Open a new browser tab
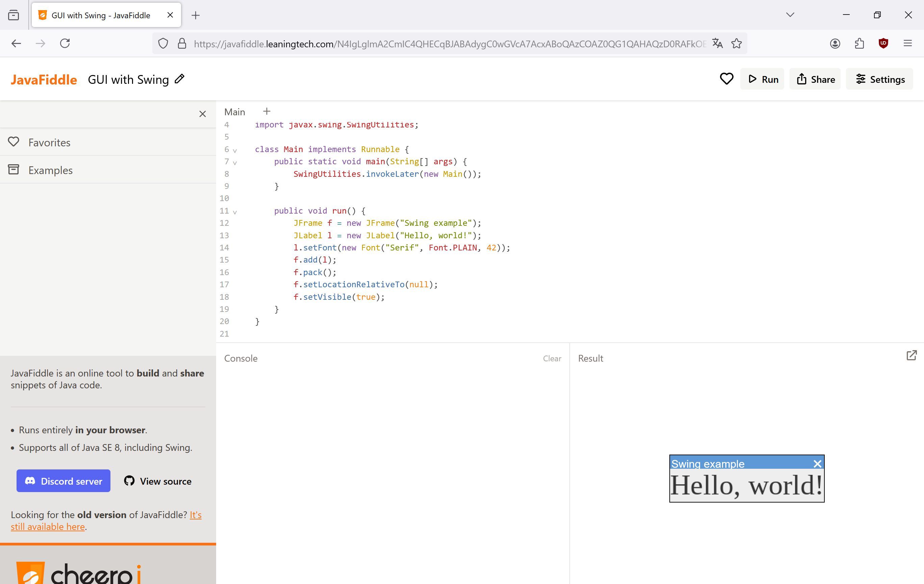The image size is (924, 584). [195, 15]
